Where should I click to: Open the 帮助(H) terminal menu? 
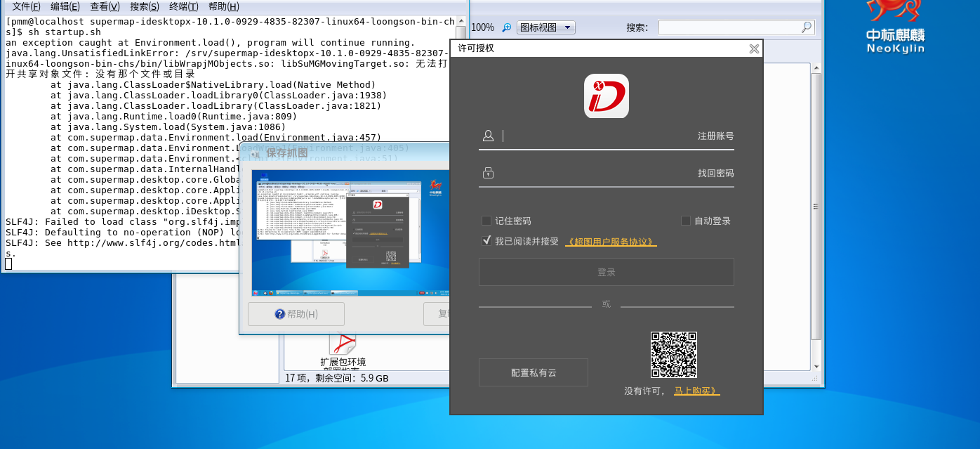tap(223, 6)
